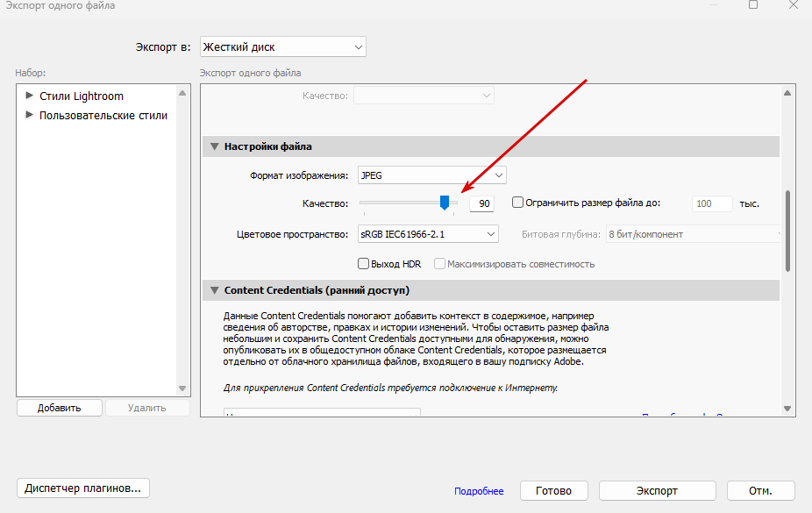Click the settings panel scroll-up arrow
The width and height of the screenshot is (812, 513).
(787, 93)
